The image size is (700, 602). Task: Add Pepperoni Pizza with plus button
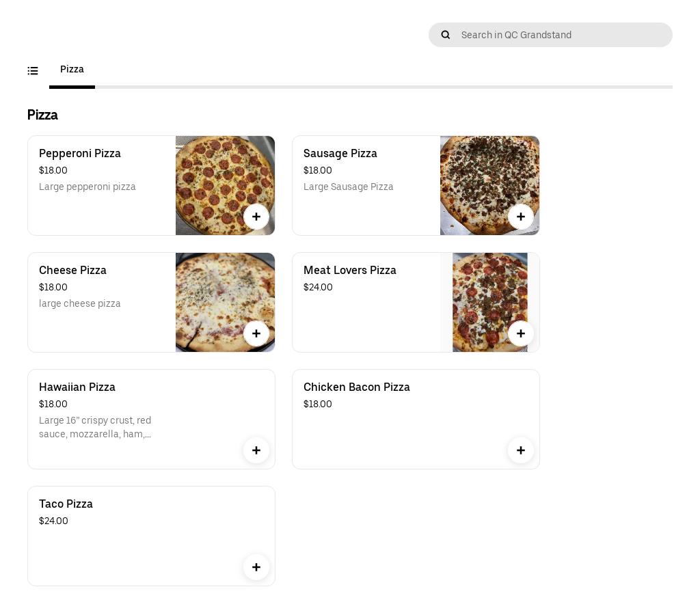click(256, 217)
